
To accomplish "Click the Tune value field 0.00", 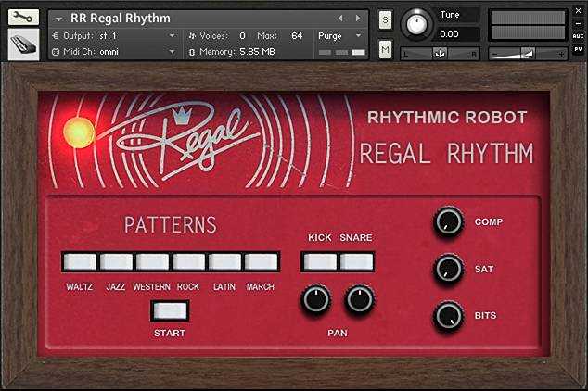I will click(458, 34).
